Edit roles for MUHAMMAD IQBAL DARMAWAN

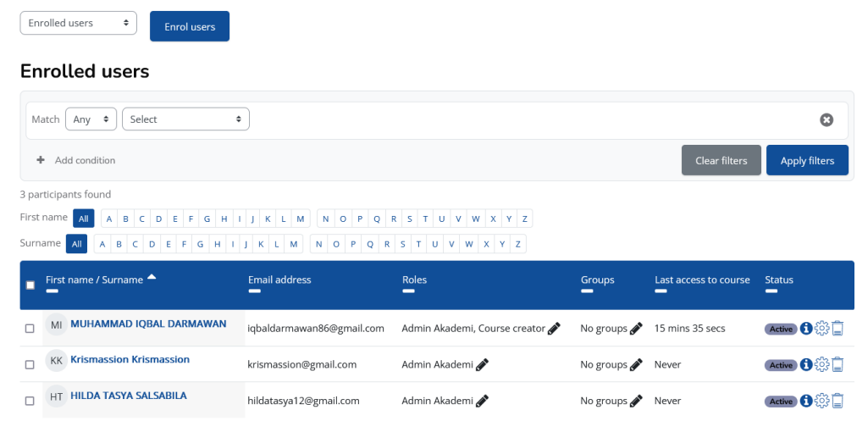point(554,329)
